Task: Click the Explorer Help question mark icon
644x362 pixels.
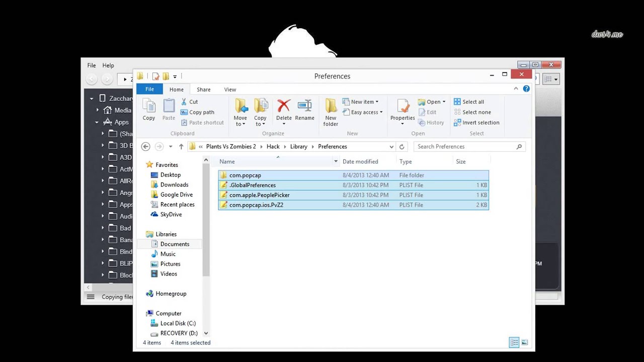Action: 526,88
